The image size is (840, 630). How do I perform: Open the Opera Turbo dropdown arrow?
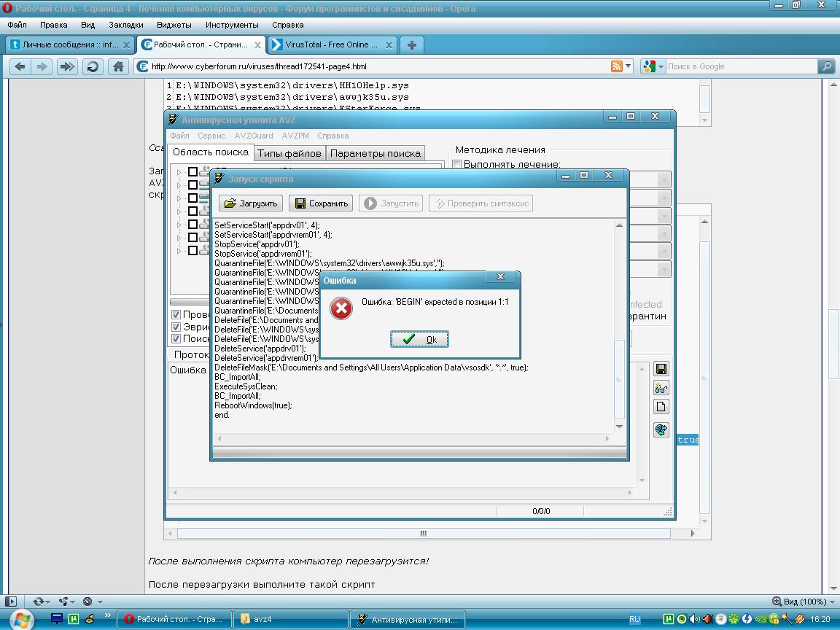coord(100,602)
